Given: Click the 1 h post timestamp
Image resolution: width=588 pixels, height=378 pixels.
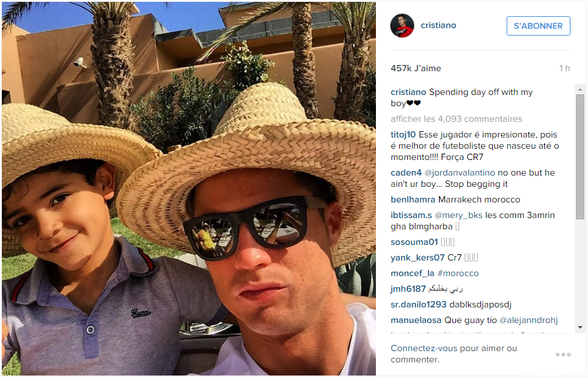Looking at the screenshot, I should pos(564,68).
